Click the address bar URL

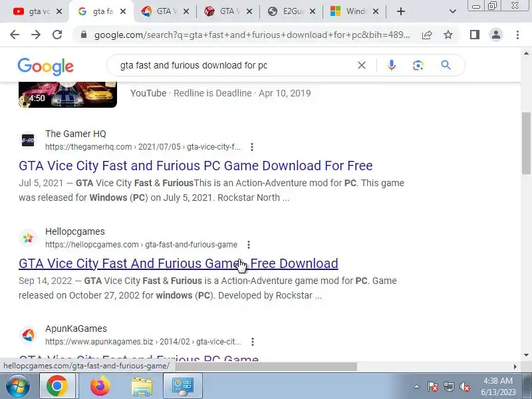(x=252, y=35)
